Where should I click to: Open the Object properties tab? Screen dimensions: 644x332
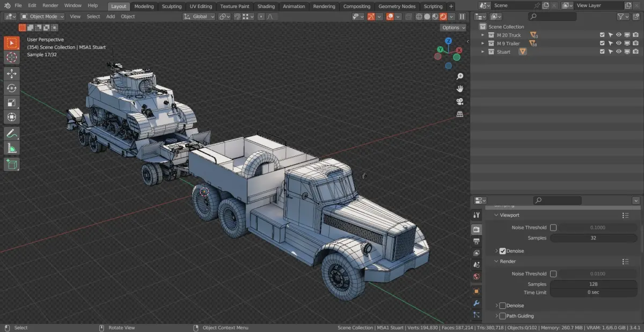pos(476,291)
